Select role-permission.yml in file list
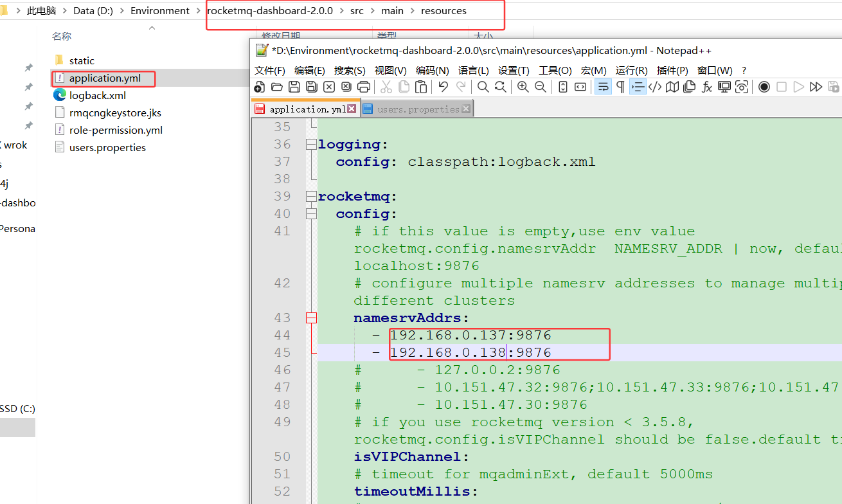 point(116,130)
